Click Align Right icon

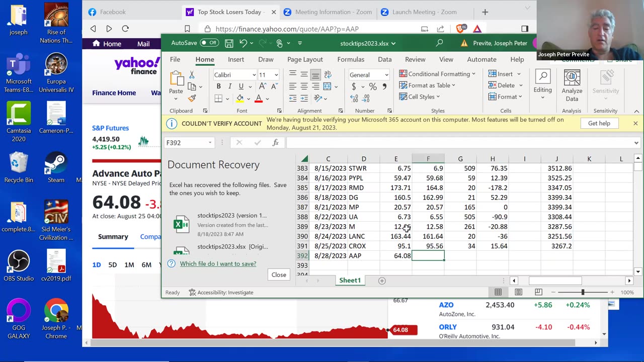315,86
